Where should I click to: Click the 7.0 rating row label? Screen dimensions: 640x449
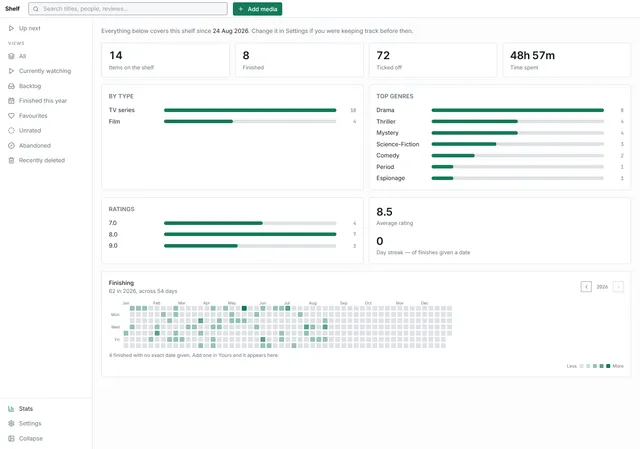(x=113, y=223)
